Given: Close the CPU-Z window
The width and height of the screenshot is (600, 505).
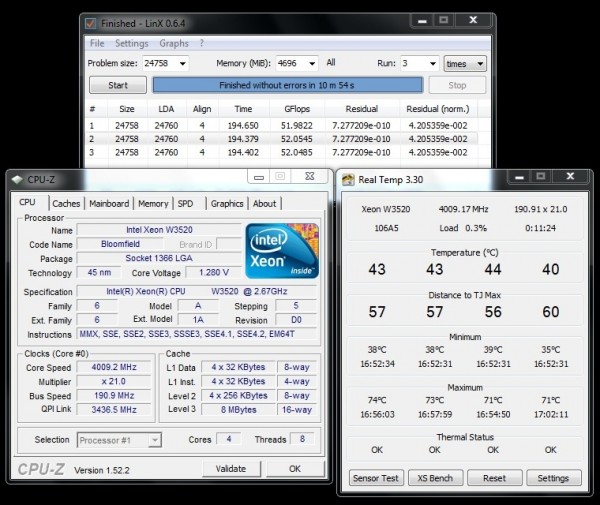Looking at the screenshot, I should (x=310, y=176).
